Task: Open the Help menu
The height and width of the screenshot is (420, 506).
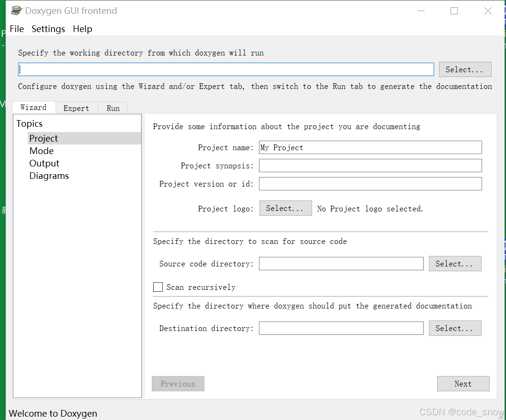Action: tap(82, 29)
